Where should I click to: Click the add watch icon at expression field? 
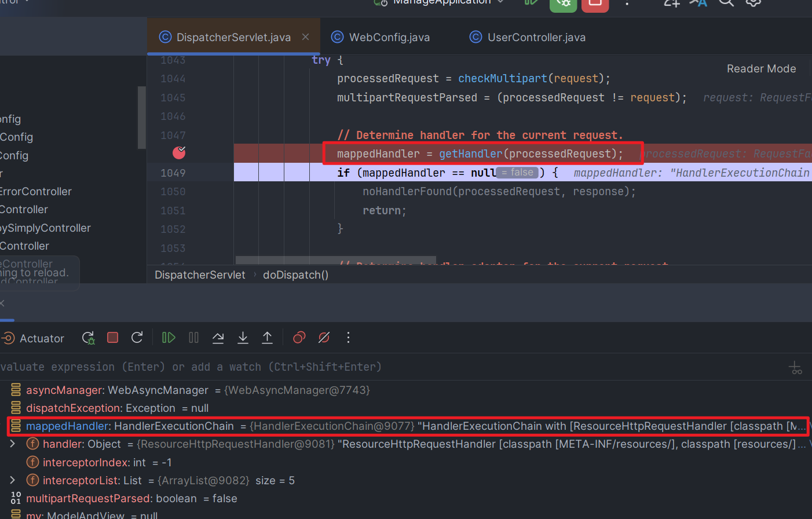click(795, 367)
